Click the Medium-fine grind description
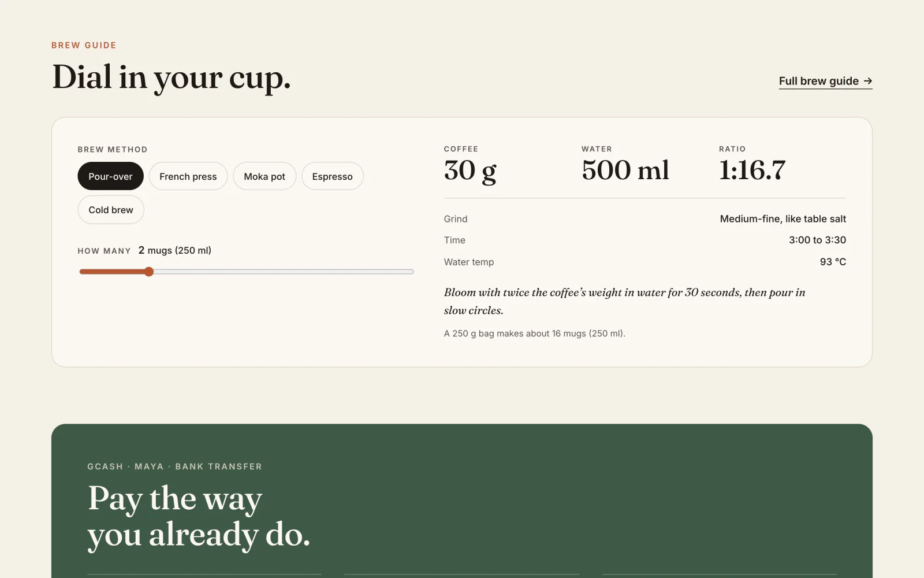The width and height of the screenshot is (924, 578). pyautogui.click(x=783, y=219)
